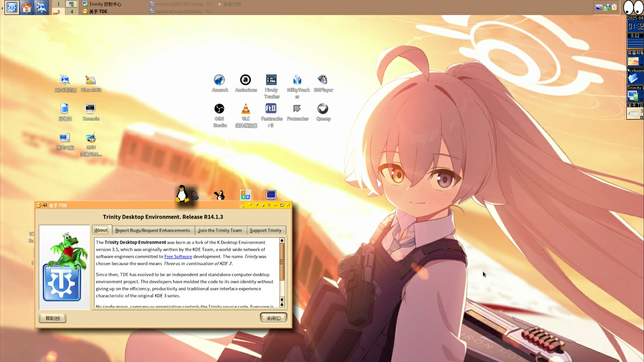
Task: Click the blue display tray icon
Action: click(599, 7)
